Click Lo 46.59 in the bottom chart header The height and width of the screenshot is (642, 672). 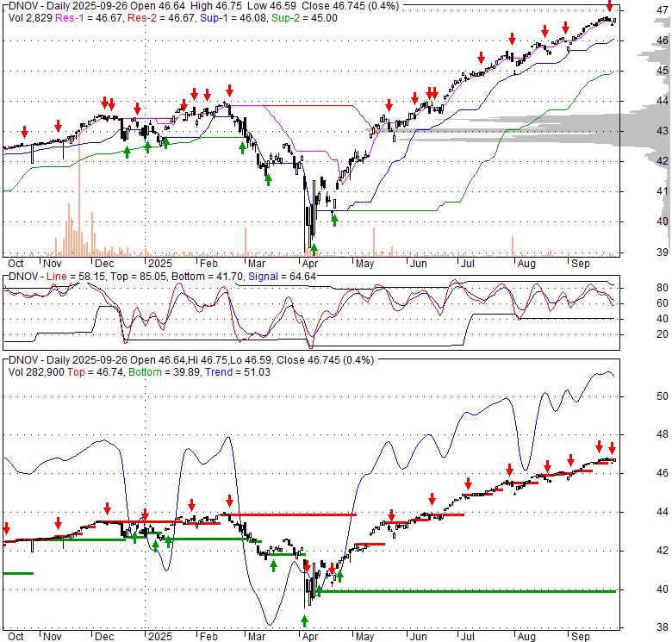click(x=250, y=360)
